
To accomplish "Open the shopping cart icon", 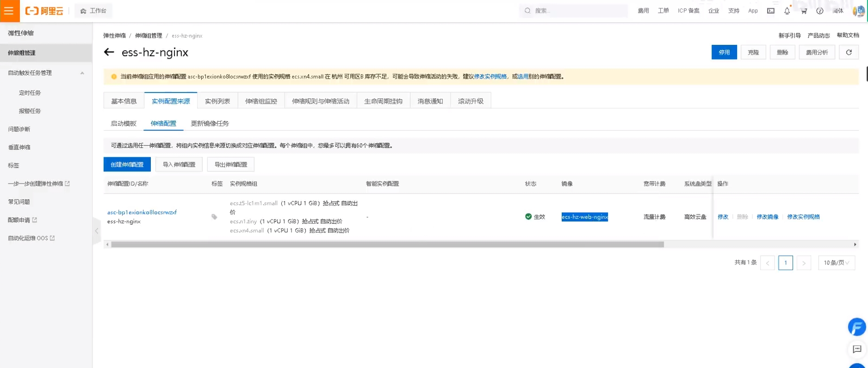I will [x=804, y=11].
